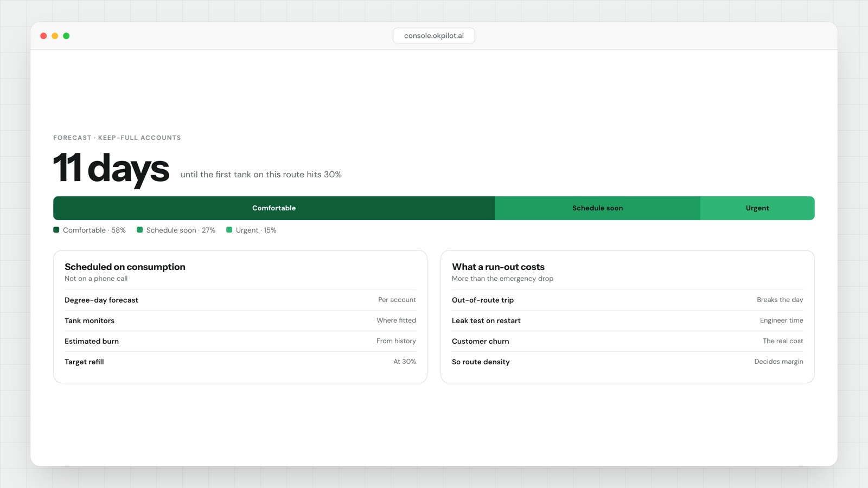
Task: Click the 'Urgent · 15%' legend label
Action: tap(256, 230)
